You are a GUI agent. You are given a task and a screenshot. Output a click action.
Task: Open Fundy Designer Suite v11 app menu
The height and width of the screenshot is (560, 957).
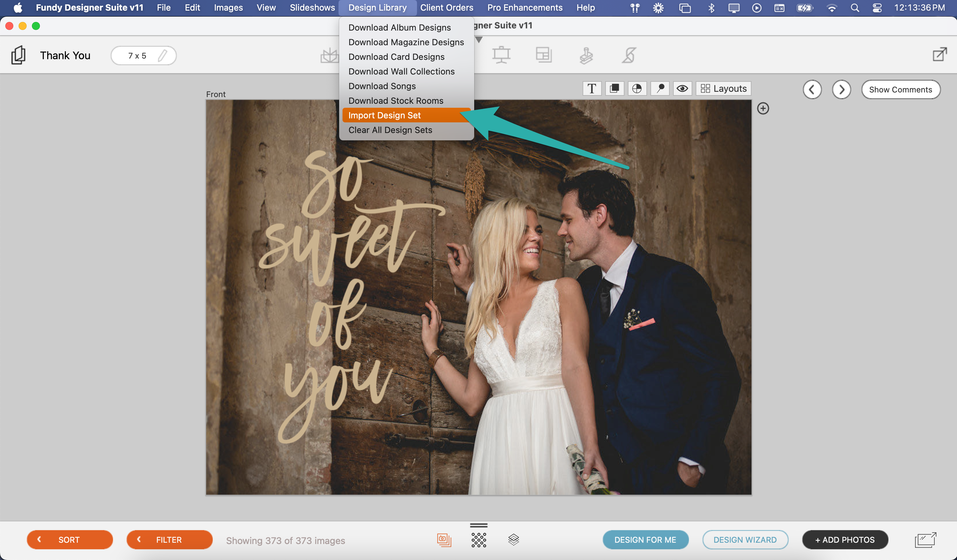tap(90, 8)
